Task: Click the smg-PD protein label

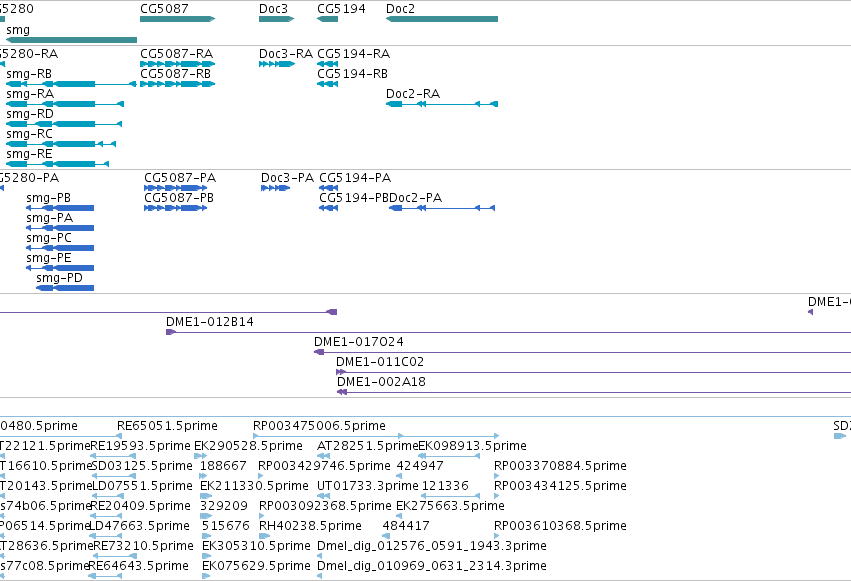Action: [x=60, y=278]
